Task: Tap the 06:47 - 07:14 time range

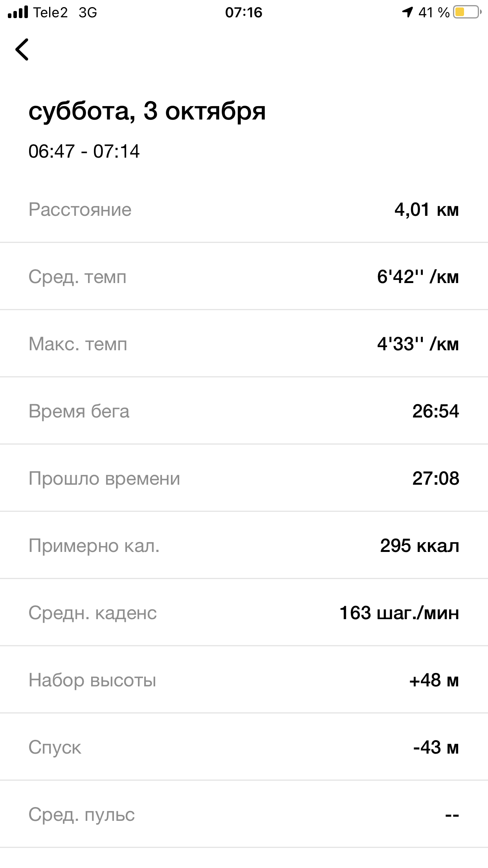Action: tap(84, 151)
